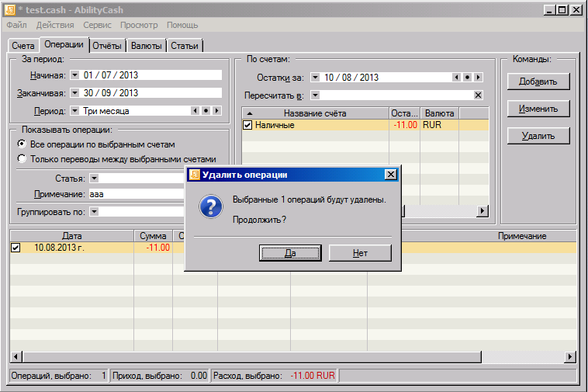Toggle checkbox of the 10.08.2013 operation row
588x392 pixels.
(16, 248)
